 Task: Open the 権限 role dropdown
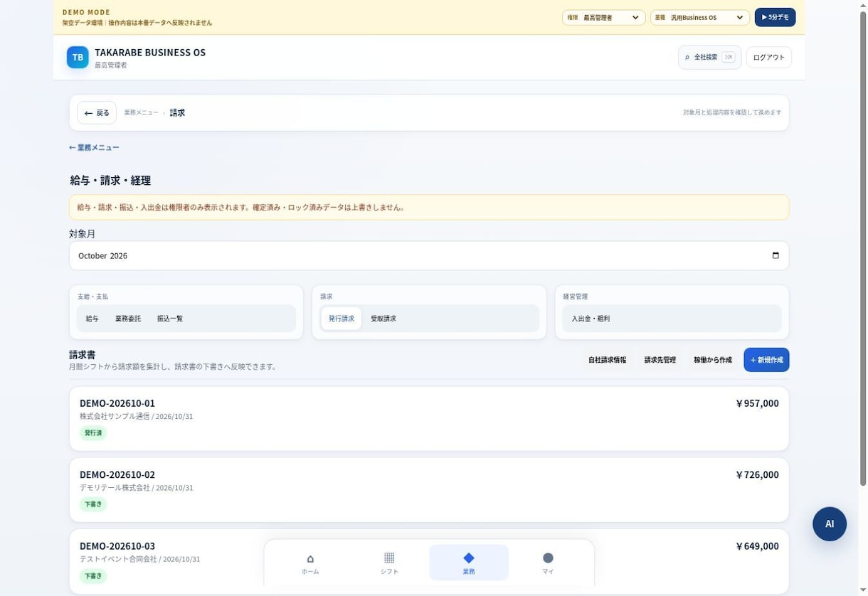(604, 17)
